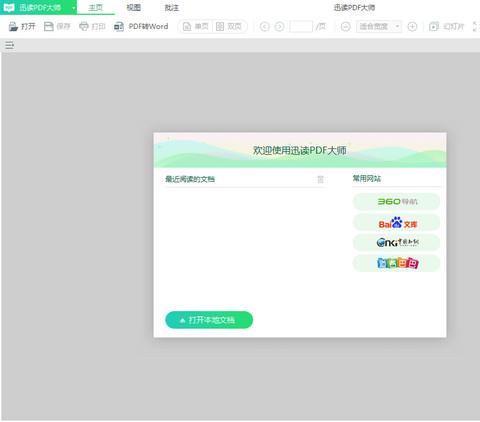Clear recent documents with trash icon
480x422 pixels.
click(x=320, y=179)
